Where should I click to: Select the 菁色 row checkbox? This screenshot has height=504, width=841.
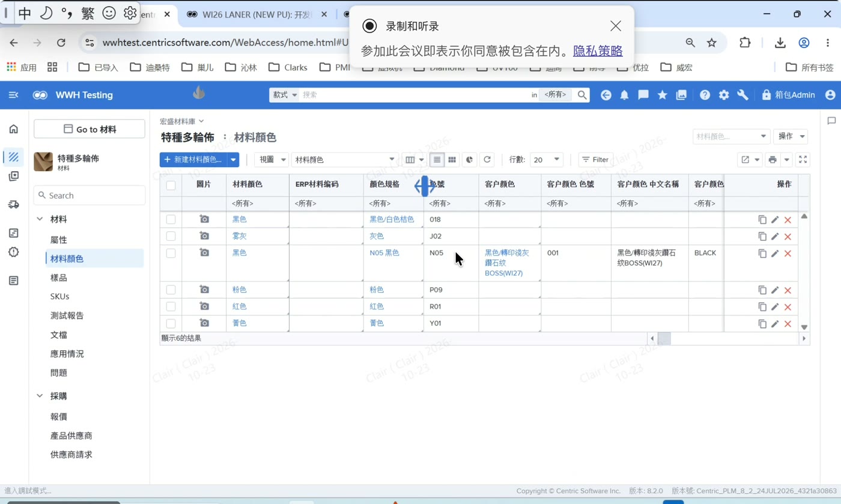pos(171,323)
